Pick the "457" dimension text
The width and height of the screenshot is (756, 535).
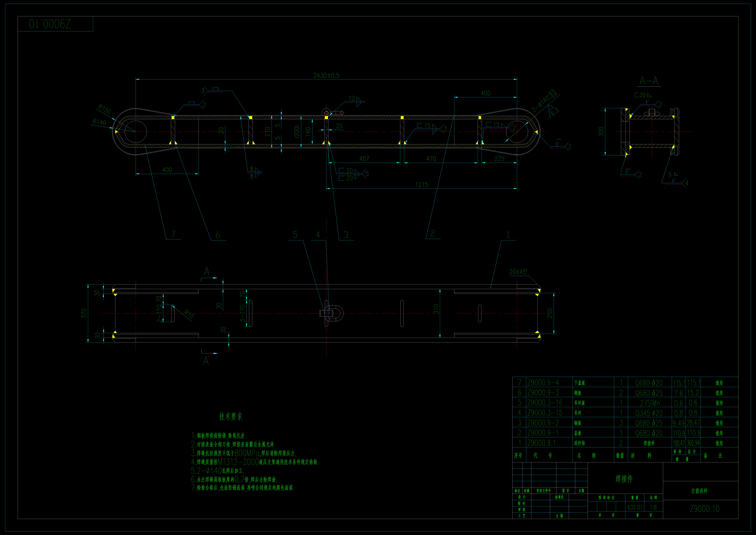(364, 159)
